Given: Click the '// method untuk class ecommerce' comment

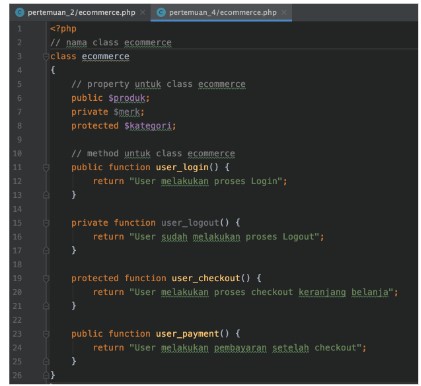Looking at the screenshot, I should coord(153,154).
